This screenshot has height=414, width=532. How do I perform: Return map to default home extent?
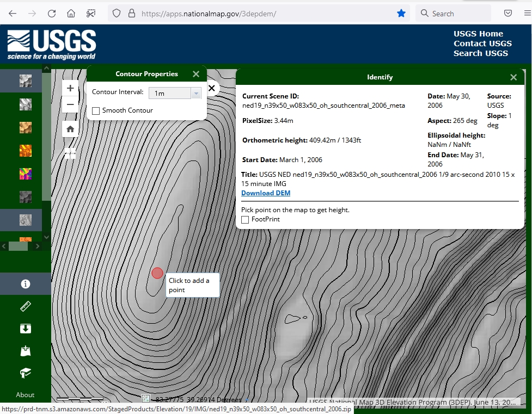70,129
